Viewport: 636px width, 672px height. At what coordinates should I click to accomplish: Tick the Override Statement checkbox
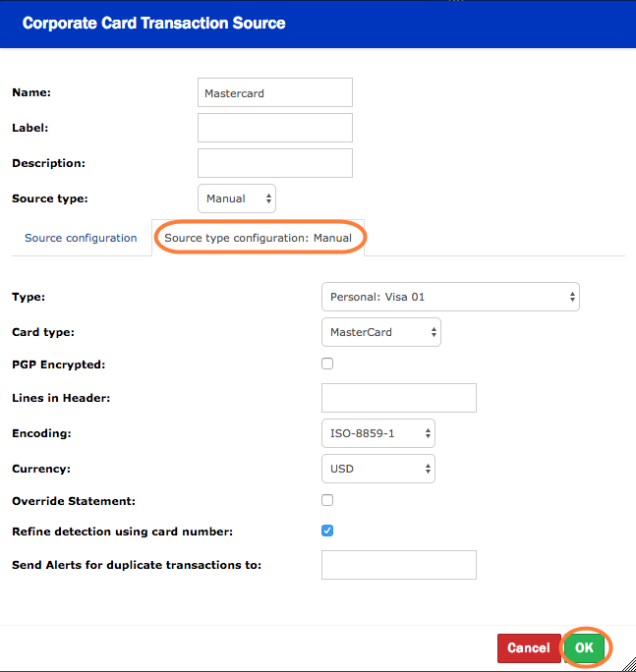click(327, 500)
